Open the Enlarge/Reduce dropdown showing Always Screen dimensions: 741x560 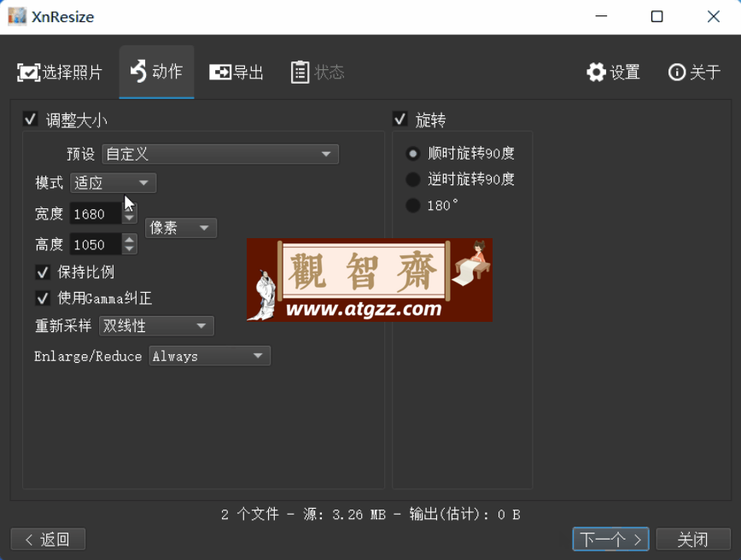click(x=210, y=356)
